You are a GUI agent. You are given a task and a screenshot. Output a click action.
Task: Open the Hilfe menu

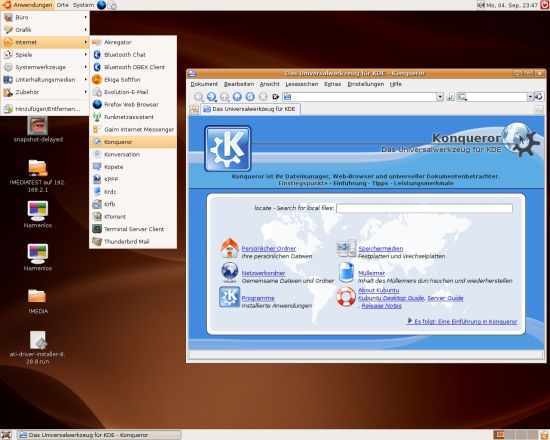(x=396, y=84)
